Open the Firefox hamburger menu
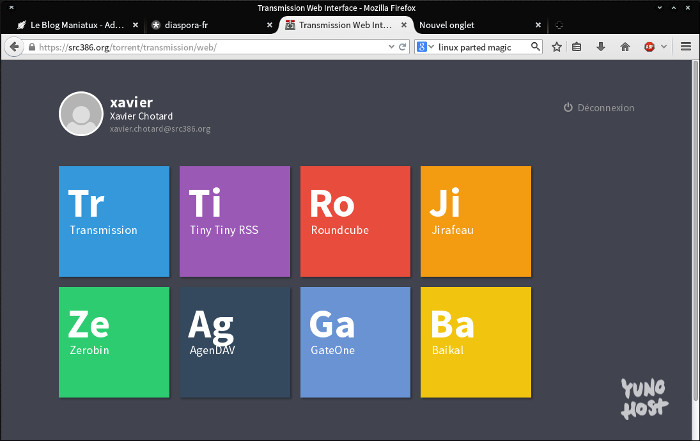 (x=686, y=46)
